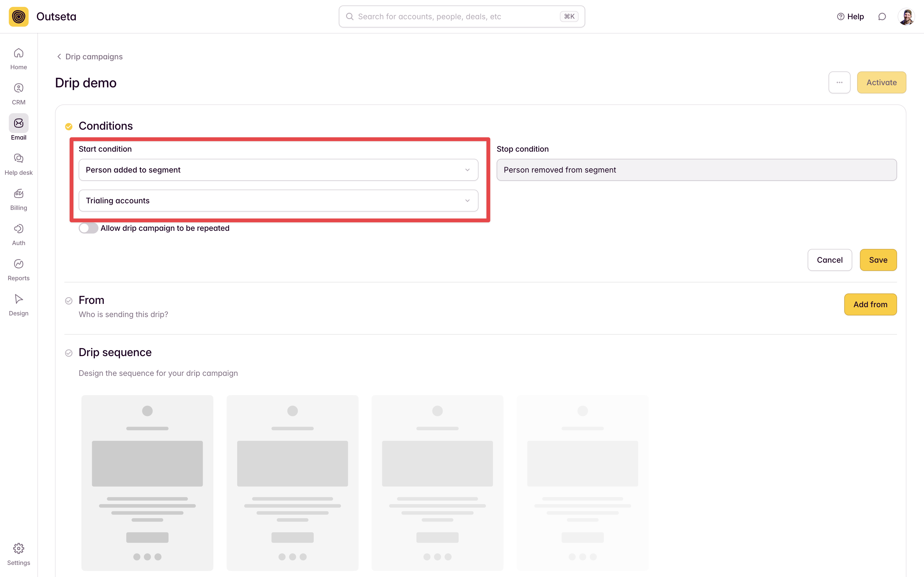Click the Add from button
This screenshot has width=924, height=577.
tap(870, 304)
